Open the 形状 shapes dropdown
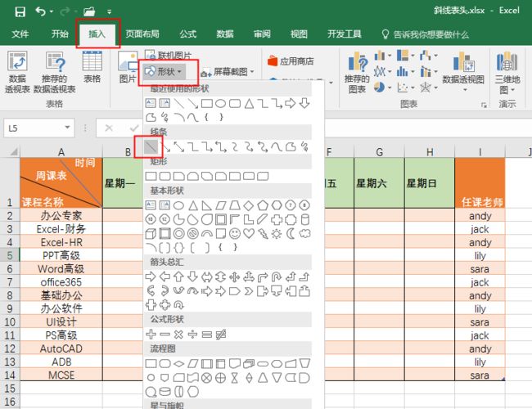Viewport: 532px width, 409px height. click(164, 71)
